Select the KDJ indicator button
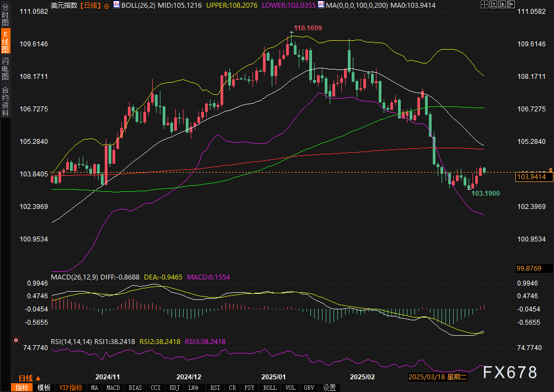This screenshot has width=554, height=392. tap(175, 388)
